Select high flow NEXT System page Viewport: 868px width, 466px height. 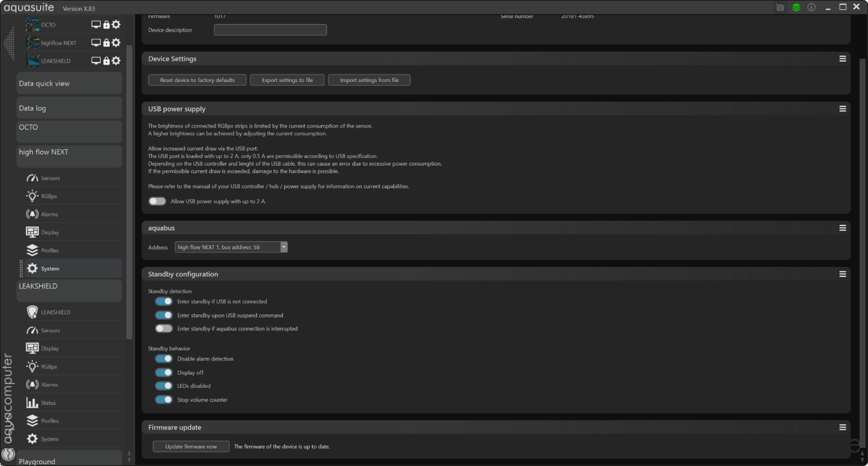click(x=73, y=268)
